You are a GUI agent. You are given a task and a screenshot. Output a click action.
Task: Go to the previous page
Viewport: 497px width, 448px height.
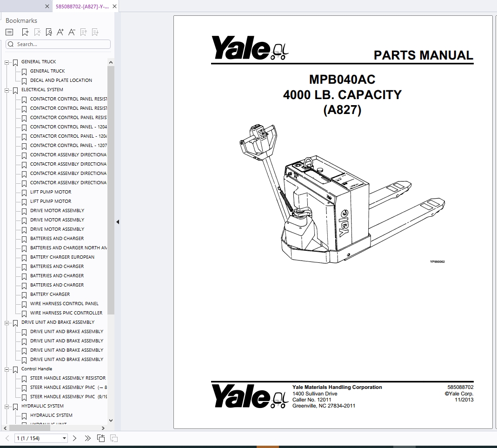pos(7,438)
